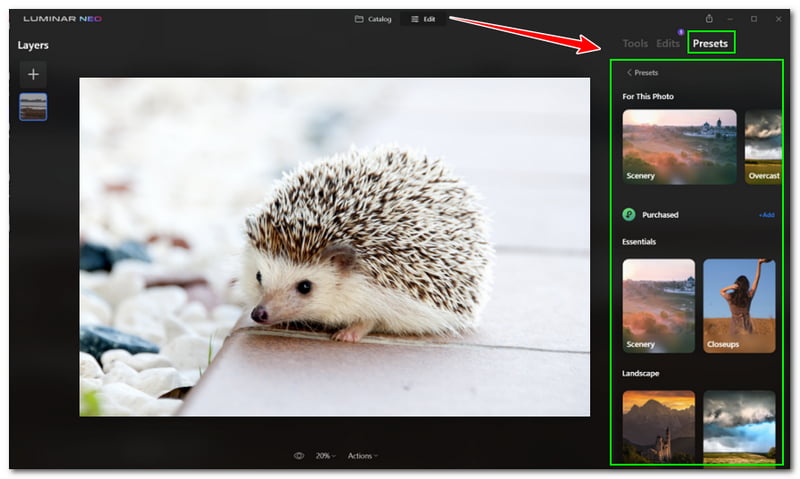Open the Edits panel tab
The image size is (800, 479).
[668, 43]
